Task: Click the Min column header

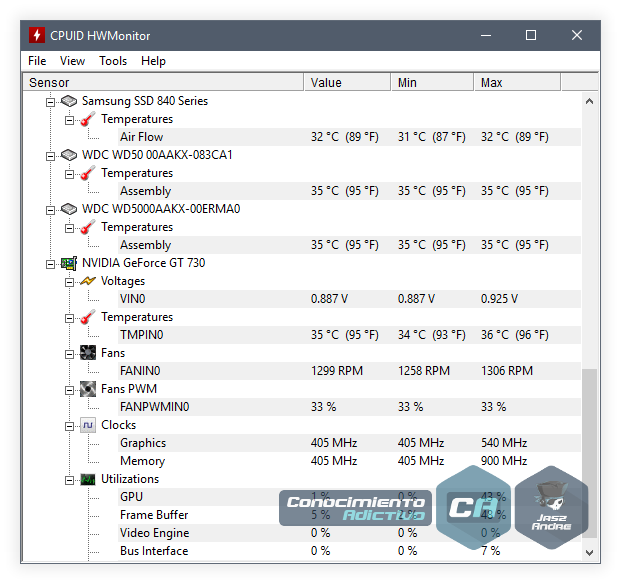Action: coord(432,82)
